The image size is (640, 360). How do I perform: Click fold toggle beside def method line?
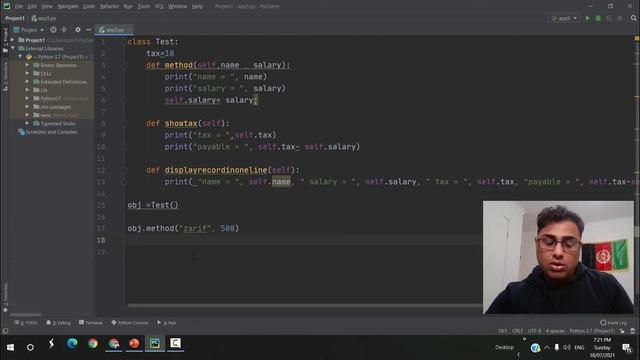click(124, 65)
